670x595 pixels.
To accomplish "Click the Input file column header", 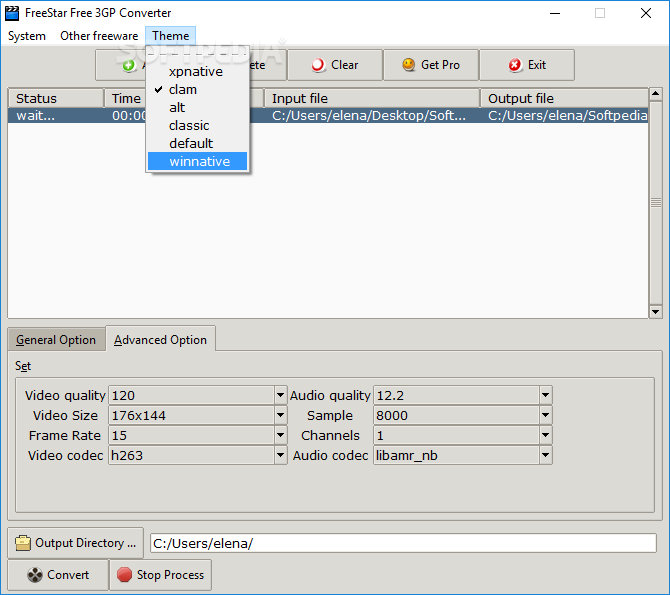I will pyautogui.click(x=372, y=98).
